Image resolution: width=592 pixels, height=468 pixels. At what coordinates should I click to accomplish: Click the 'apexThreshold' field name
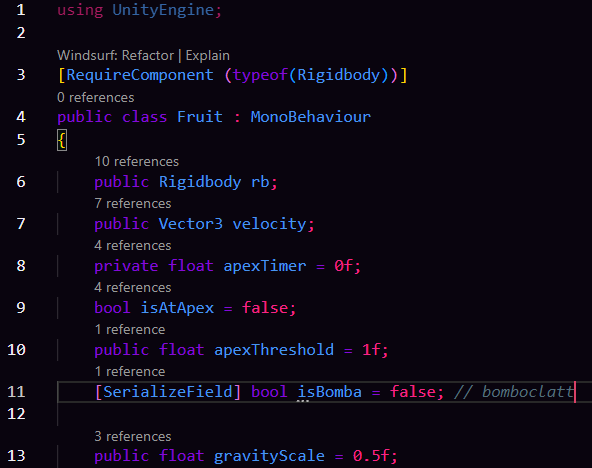click(274, 350)
